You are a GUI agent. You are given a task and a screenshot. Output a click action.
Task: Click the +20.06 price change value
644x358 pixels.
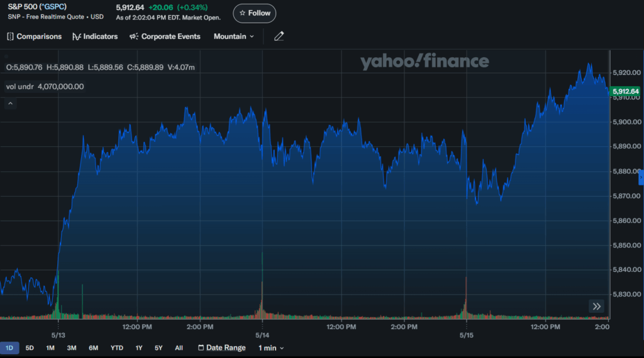pos(160,8)
